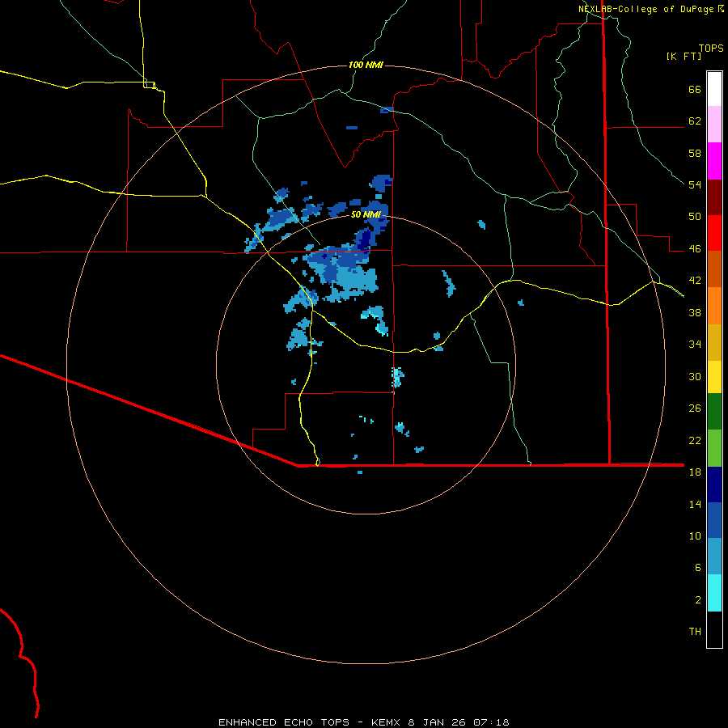
Task: Click the gold legend swatch
Action: pos(714,342)
